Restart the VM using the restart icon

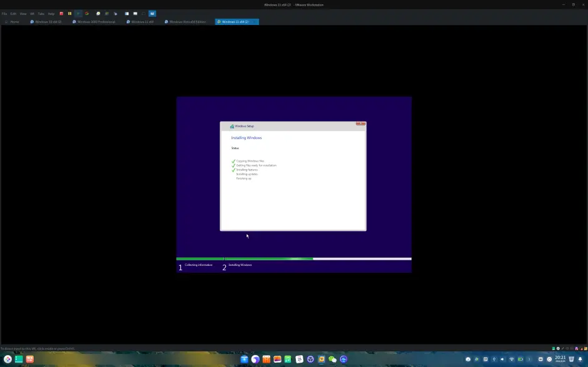click(x=87, y=14)
